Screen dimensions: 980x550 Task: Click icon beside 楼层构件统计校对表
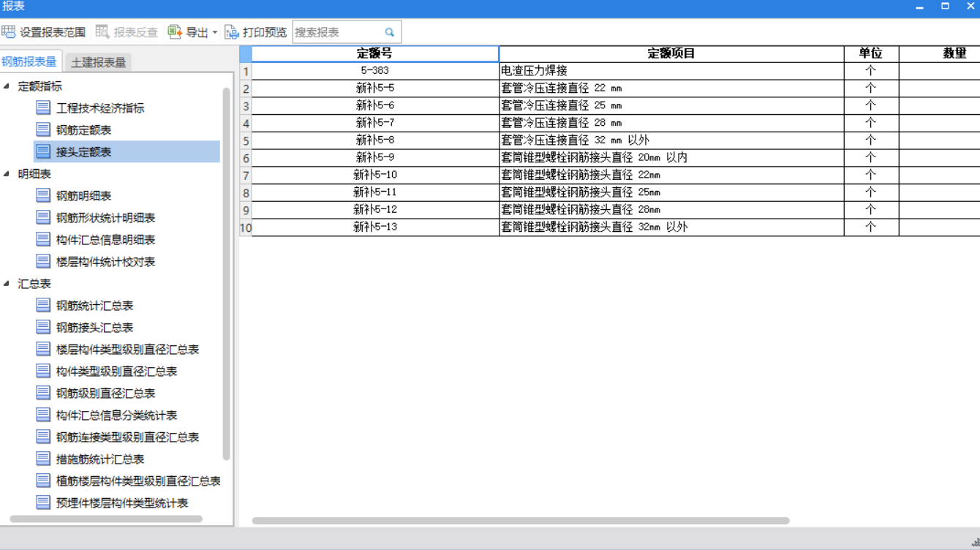coord(43,261)
